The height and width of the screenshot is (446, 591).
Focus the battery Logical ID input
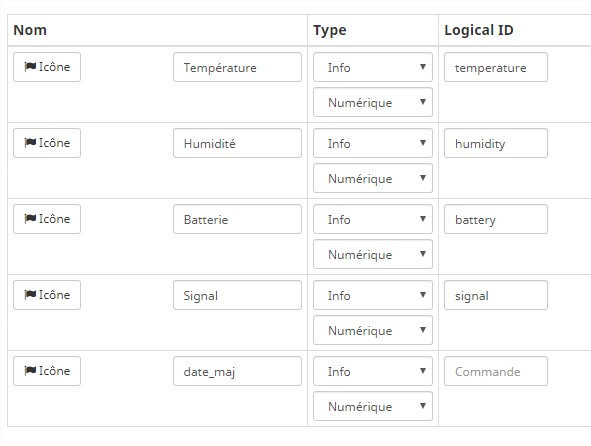pos(496,219)
